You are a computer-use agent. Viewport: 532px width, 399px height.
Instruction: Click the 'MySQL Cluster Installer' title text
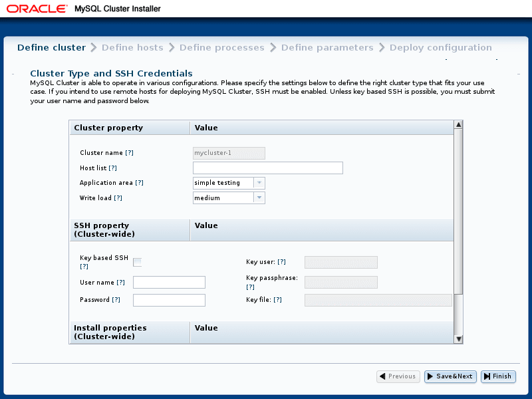click(x=118, y=9)
